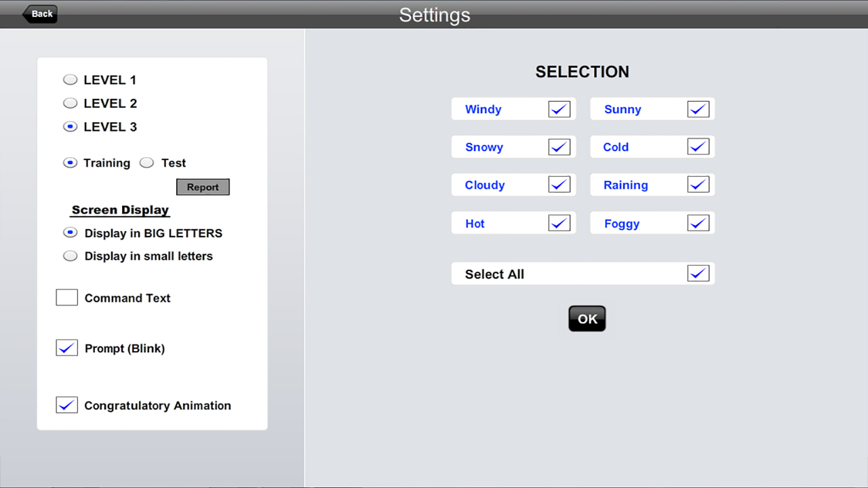
Task: Confirm selection with the OK button
Action: [x=587, y=319]
